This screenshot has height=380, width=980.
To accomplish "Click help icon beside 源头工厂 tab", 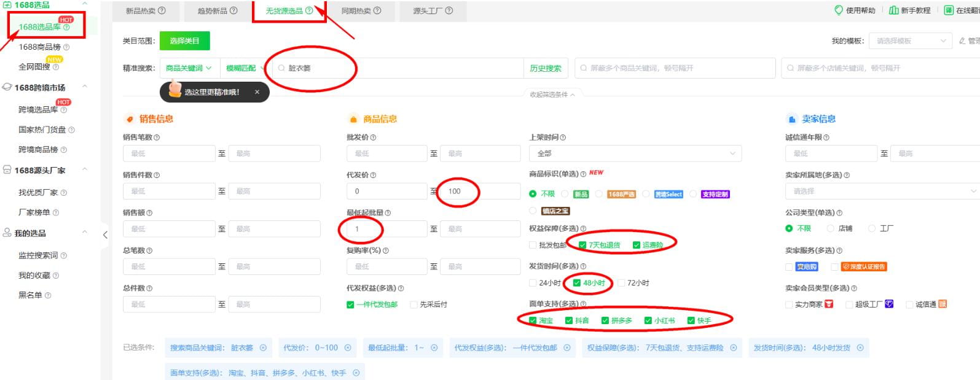I will point(449,10).
